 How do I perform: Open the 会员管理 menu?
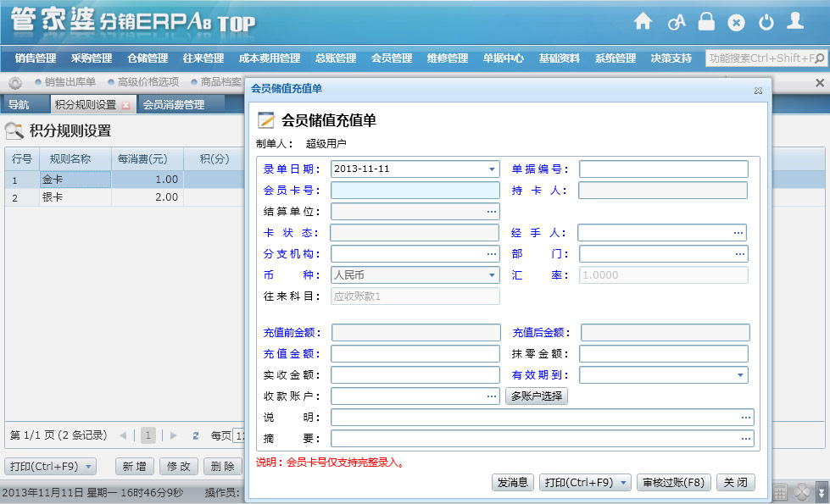point(392,58)
